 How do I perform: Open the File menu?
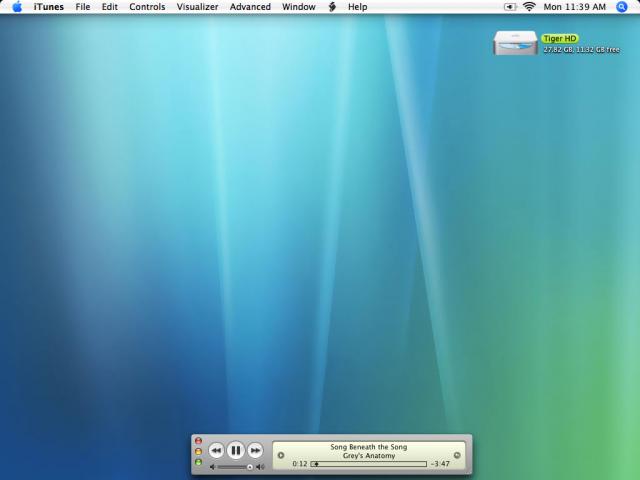pos(83,7)
